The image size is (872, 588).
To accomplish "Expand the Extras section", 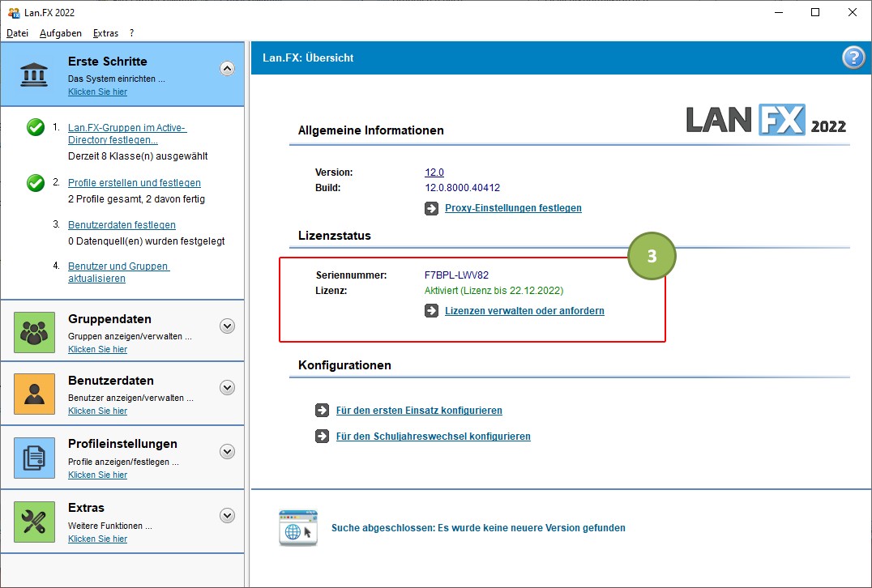I will tap(227, 516).
